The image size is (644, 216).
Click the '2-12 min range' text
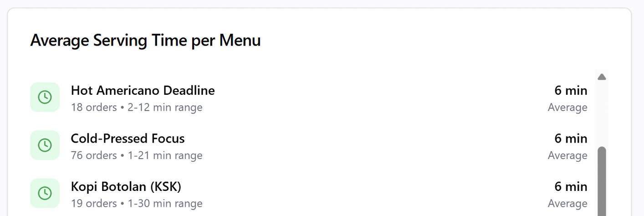point(165,108)
